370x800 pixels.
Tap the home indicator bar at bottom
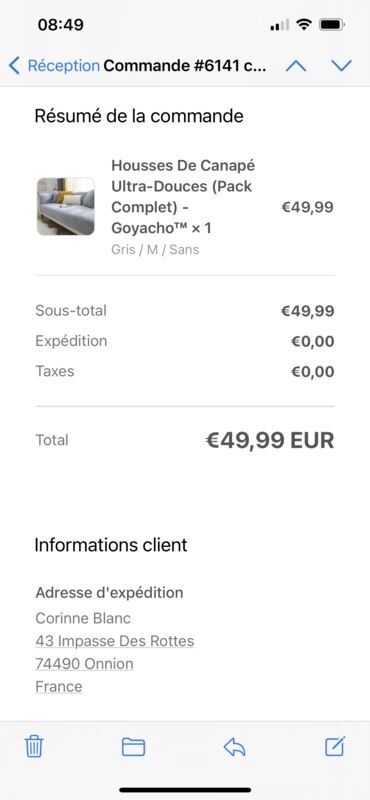(x=185, y=790)
